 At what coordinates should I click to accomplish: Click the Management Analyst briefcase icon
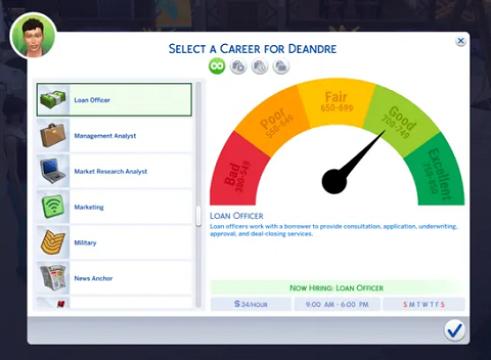(x=53, y=135)
